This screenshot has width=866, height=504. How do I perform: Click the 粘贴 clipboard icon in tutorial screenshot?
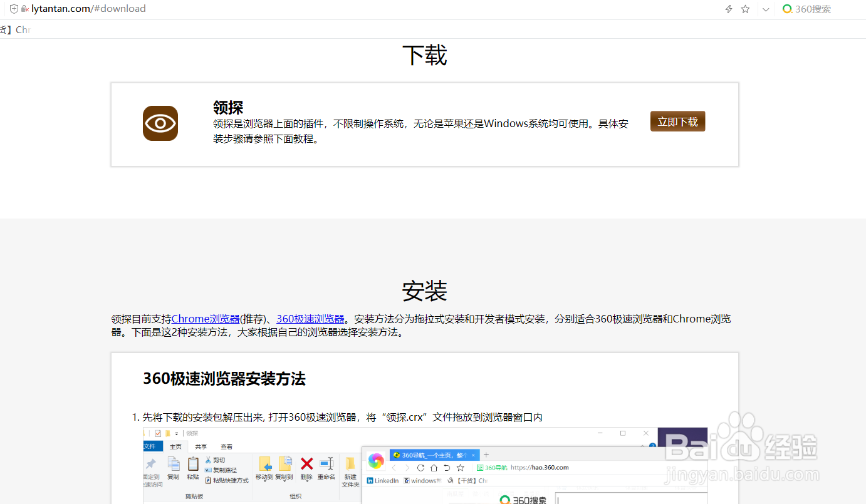click(193, 464)
